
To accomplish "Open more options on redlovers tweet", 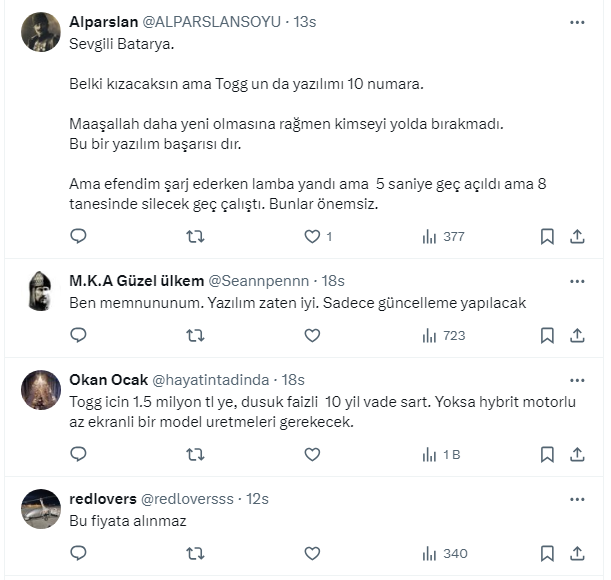I will [x=577, y=498].
